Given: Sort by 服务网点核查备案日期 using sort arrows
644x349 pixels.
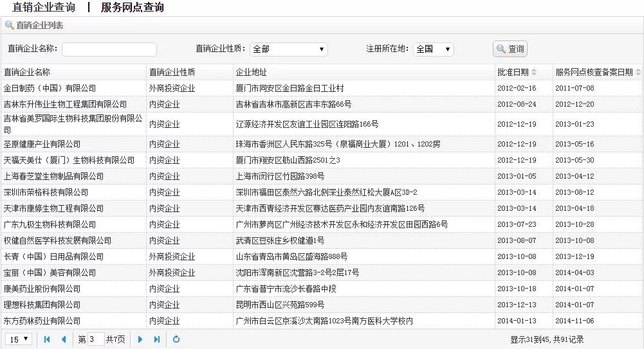Looking at the screenshot, I should 638,72.
